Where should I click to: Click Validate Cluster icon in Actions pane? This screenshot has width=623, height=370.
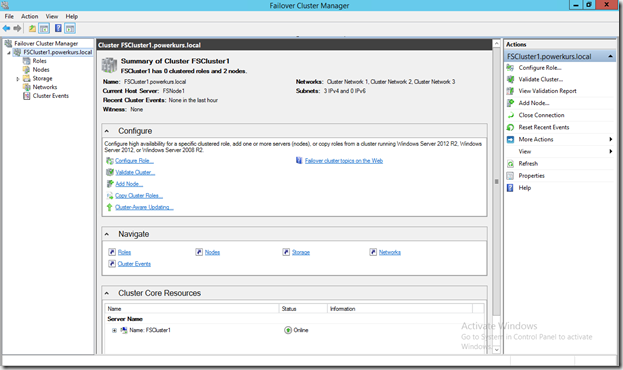coord(510,79)
